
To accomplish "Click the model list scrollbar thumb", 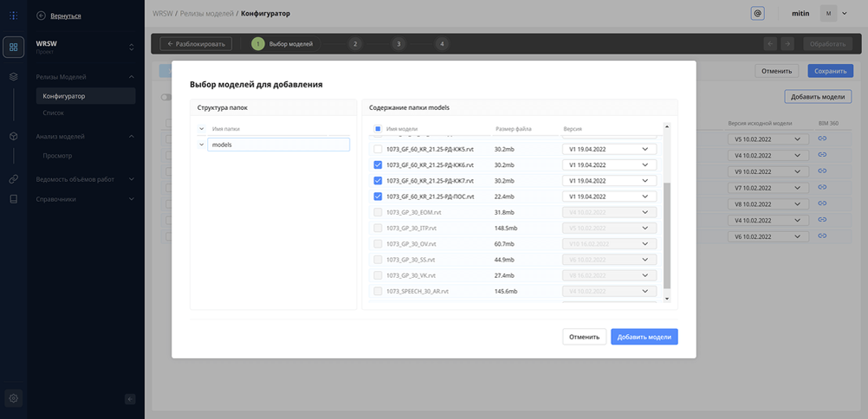I will pyautogui.click(x=666, y=235).
